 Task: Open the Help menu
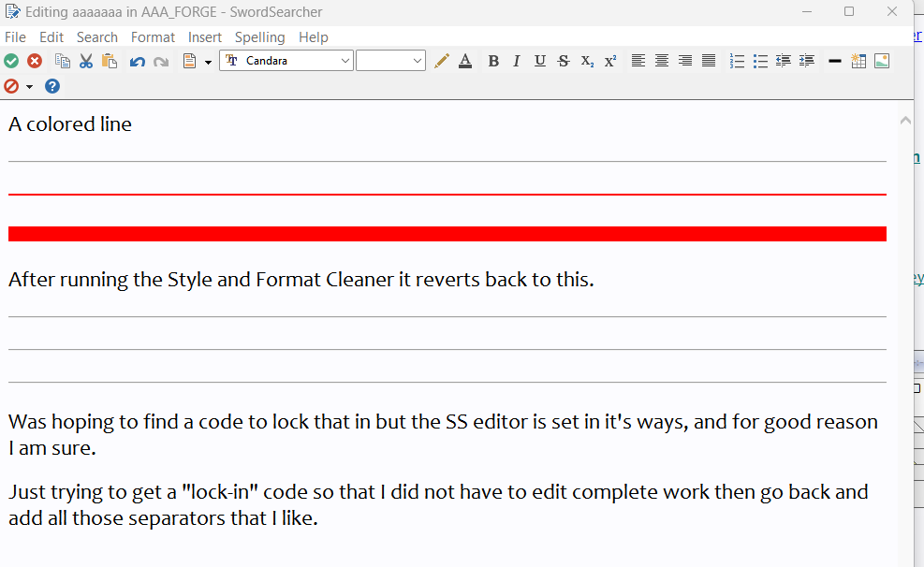coord(314,37)
